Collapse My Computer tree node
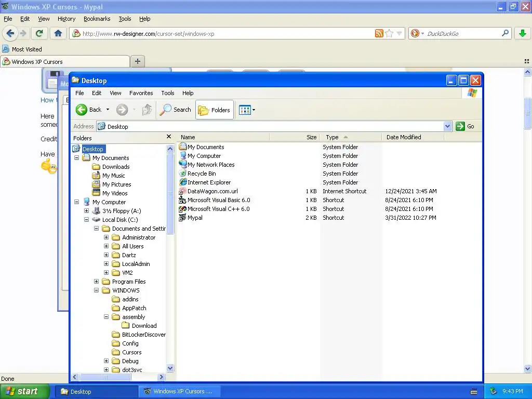 77,202
